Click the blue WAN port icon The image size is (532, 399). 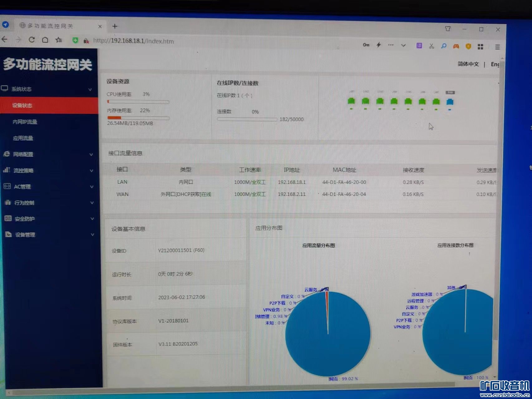coord(450,102)
